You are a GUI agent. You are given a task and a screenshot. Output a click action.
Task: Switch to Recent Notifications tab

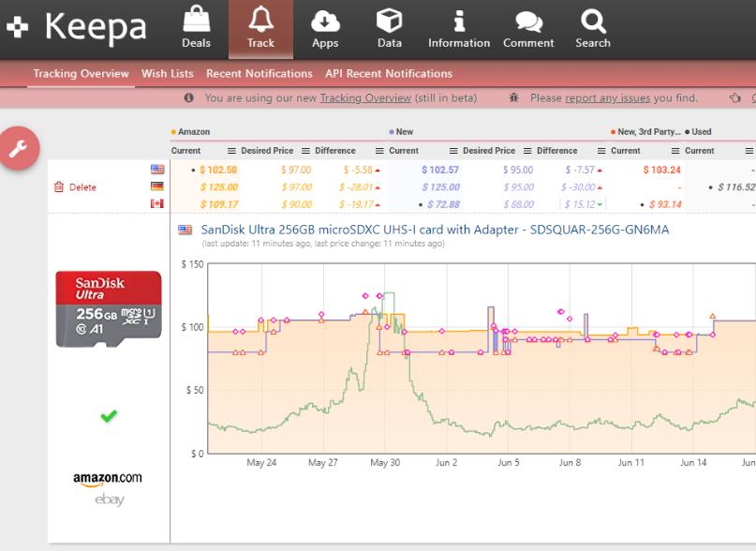[259, 74]
